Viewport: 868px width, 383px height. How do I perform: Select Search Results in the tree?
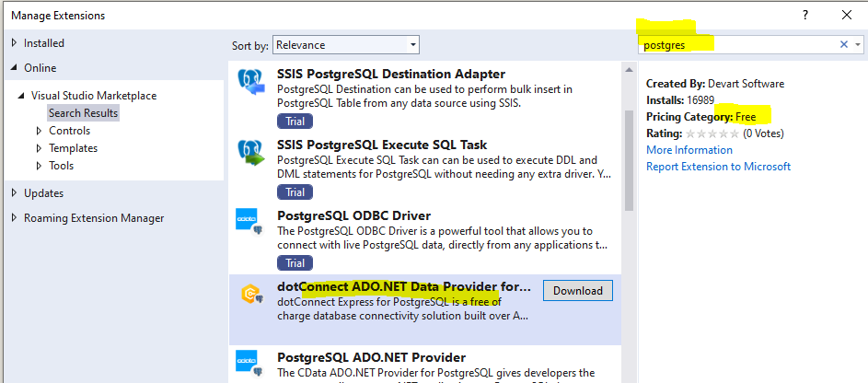tap(83, 113)
